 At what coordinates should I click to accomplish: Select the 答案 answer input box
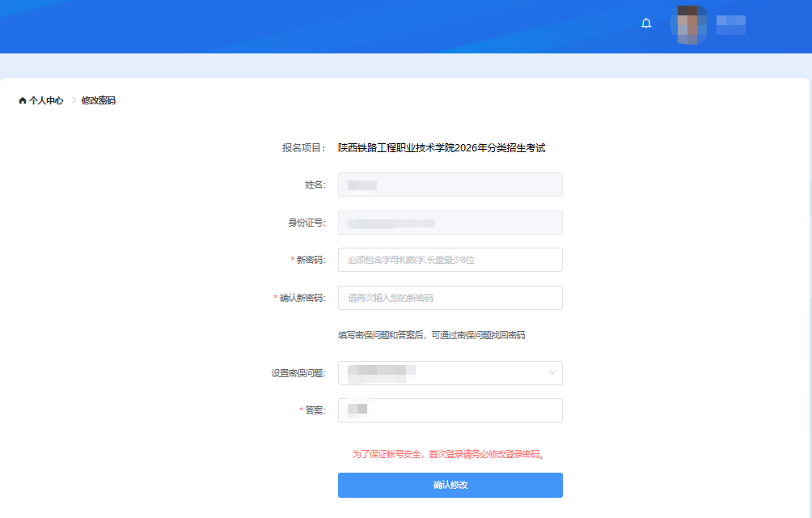450,410
